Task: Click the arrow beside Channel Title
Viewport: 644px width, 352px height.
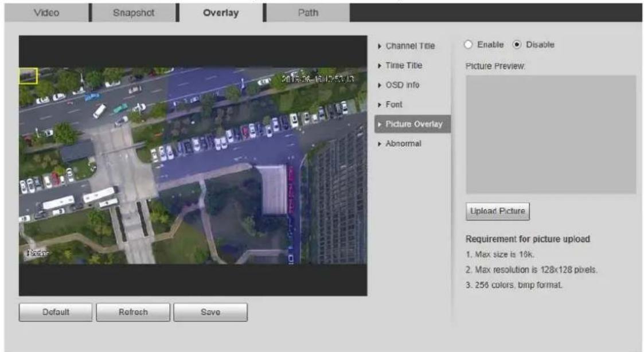Action: pyautogui.click(x=380, y=46)
